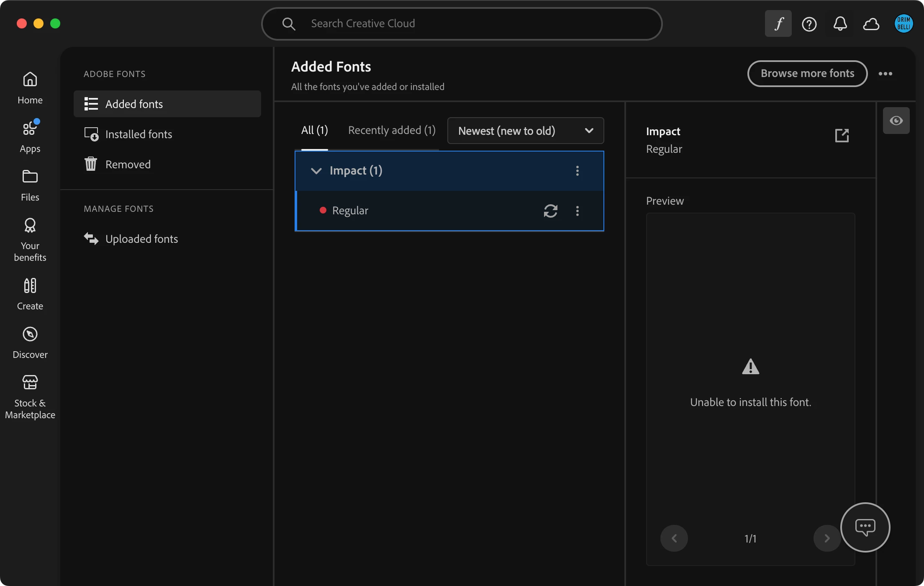
Task: Open the Newest (new to old) sort dropdown
Action: click(525, 131)
